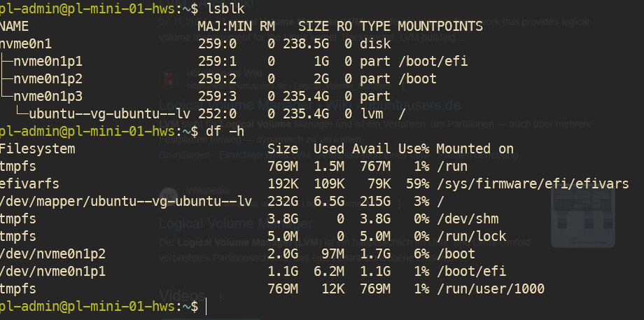Click the 238.5G disk size value
Image resolution: width=644 pixels, height=320 pixels.
304,44
